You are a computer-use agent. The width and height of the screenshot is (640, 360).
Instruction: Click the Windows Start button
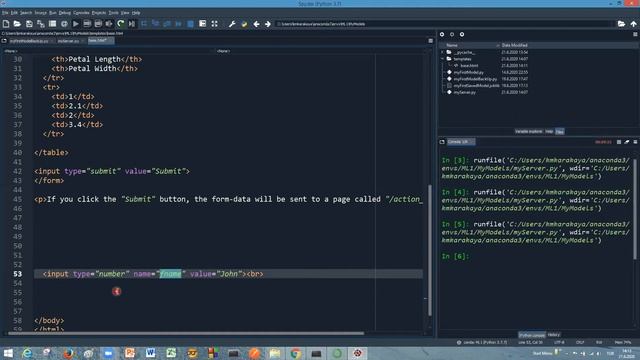point(8,353)
